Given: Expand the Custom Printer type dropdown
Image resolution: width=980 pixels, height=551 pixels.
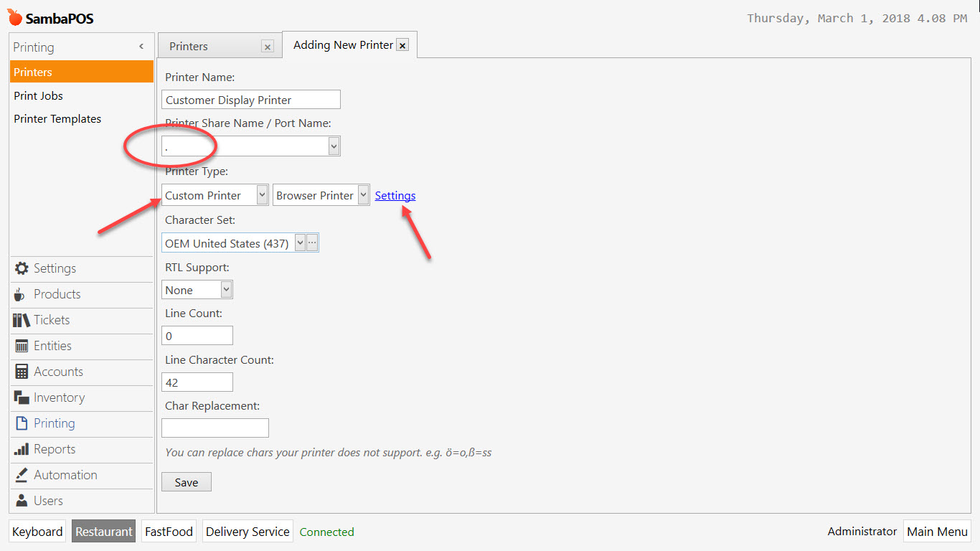Looking at the screenshot, I should coord(261,194).
